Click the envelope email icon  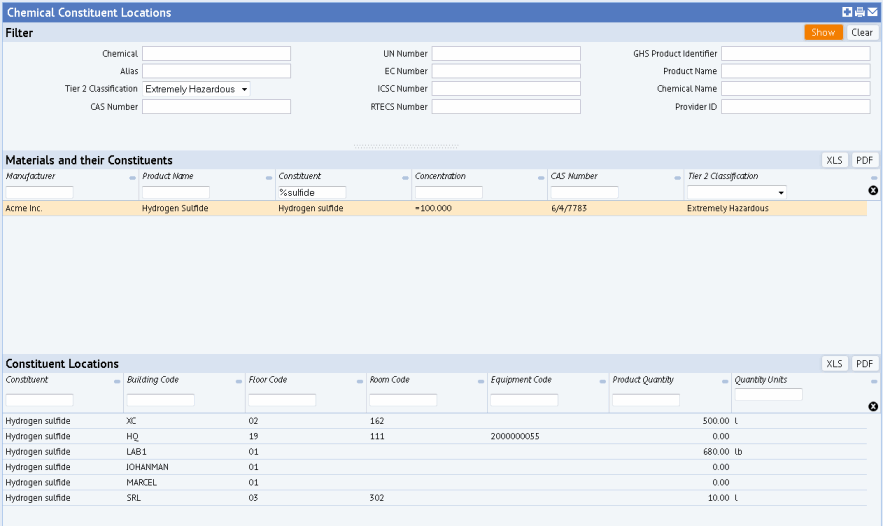tap(872, 12)
